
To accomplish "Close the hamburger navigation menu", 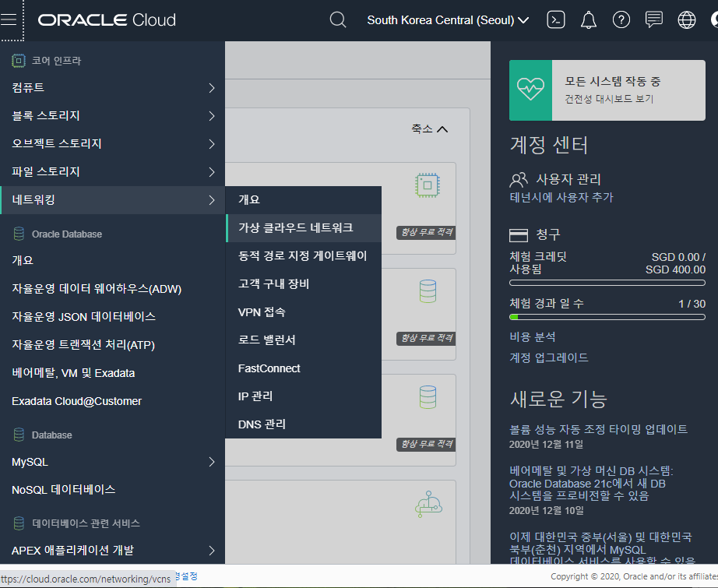I will (9, 19).
